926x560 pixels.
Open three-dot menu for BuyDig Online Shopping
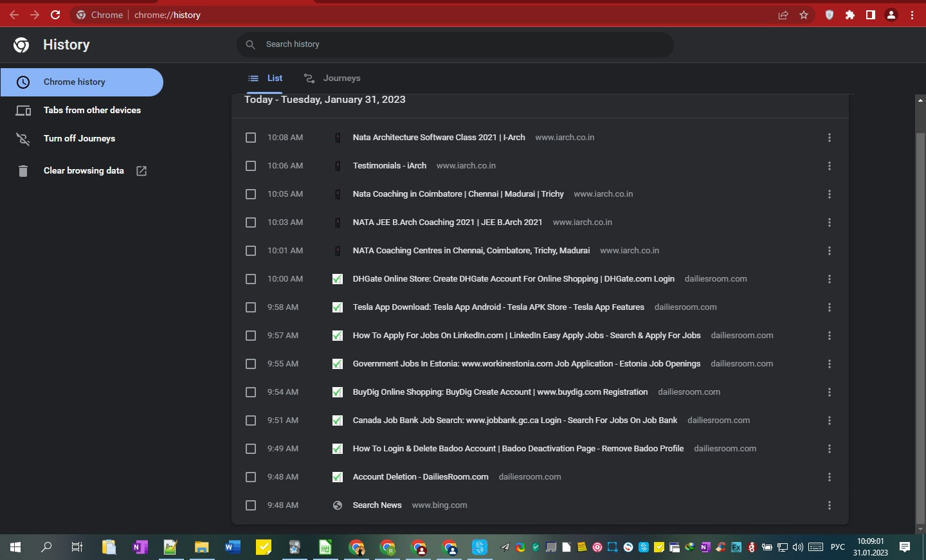point(830,392)
